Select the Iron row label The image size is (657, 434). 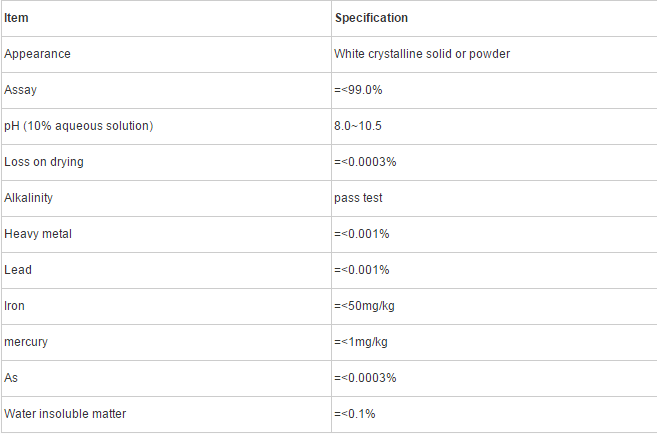(x=14, y=306)
